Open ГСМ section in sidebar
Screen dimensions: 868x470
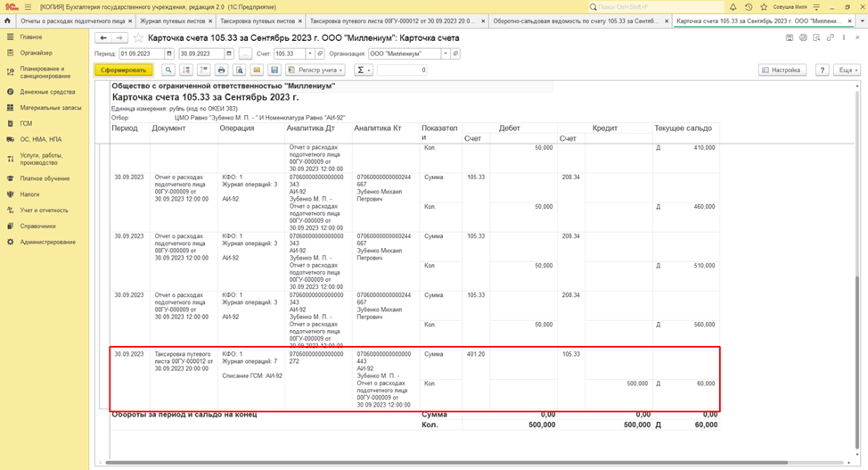[26, 124]
